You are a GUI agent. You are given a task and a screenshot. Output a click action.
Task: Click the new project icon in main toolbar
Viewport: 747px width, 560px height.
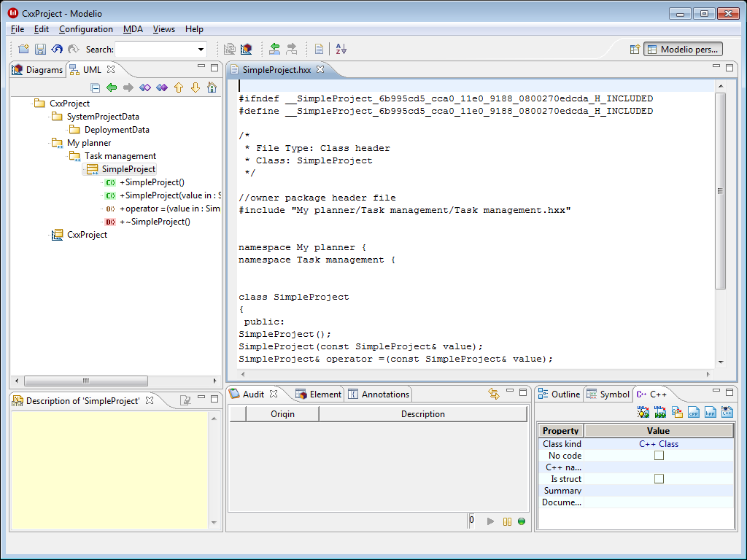(x=23, y=49)
